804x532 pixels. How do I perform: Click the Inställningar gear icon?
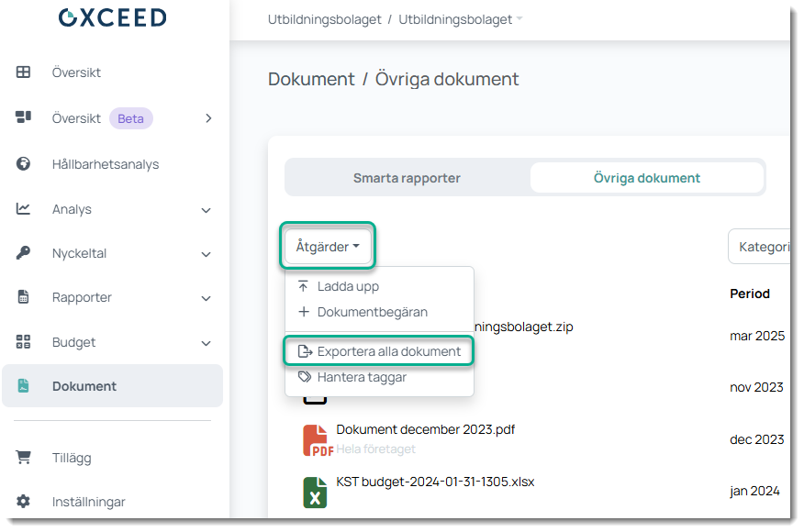(x=24, y=502)
